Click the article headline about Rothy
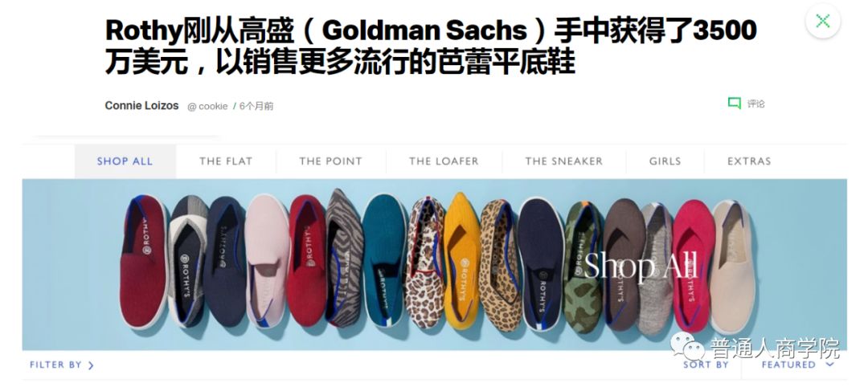 tap(431, 46)
